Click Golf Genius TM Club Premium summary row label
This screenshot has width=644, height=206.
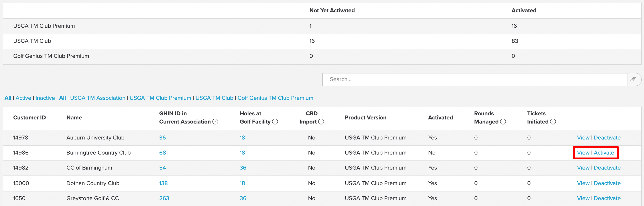point(51,56)
